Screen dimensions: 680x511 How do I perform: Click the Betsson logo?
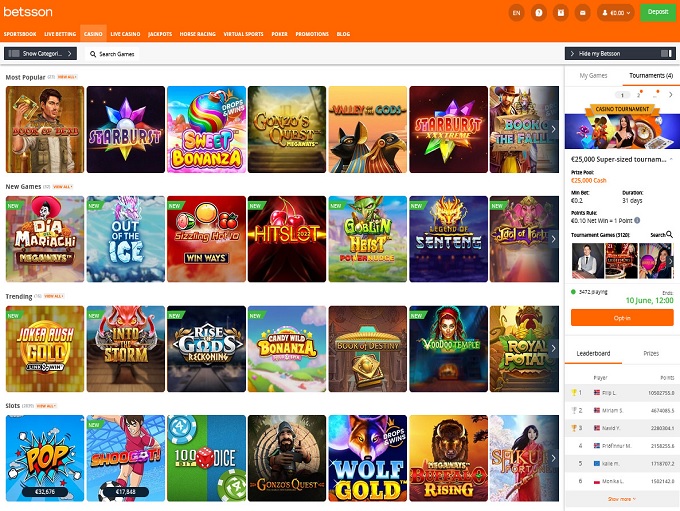point(28,12)
